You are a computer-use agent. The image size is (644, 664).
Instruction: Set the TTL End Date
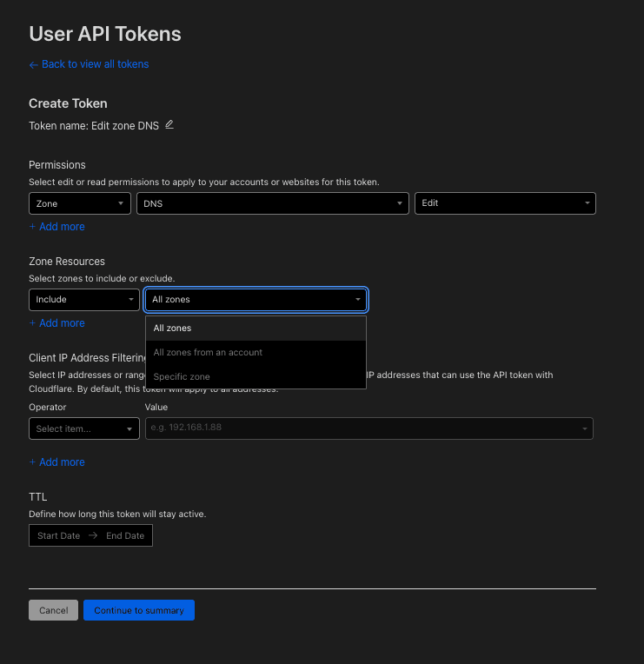(125, 536)
